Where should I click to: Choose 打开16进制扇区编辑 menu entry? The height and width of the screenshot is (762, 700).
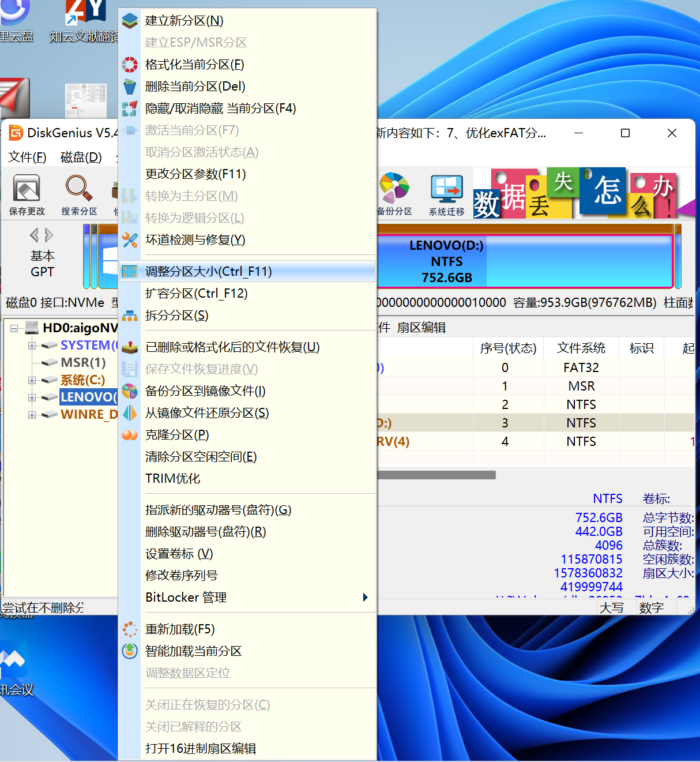click(x=247, y=749)
